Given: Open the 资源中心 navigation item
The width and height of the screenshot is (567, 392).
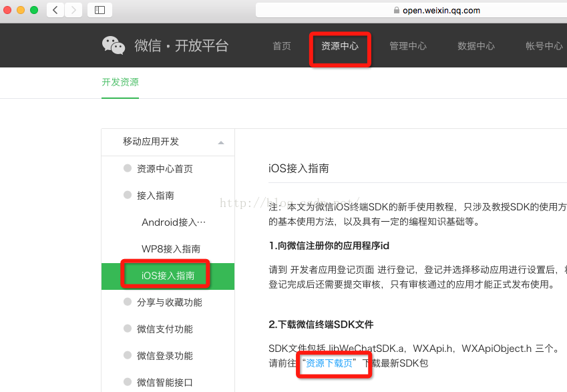Looking at the screenshot, I should pyautogui.click(x=340, y=46).
